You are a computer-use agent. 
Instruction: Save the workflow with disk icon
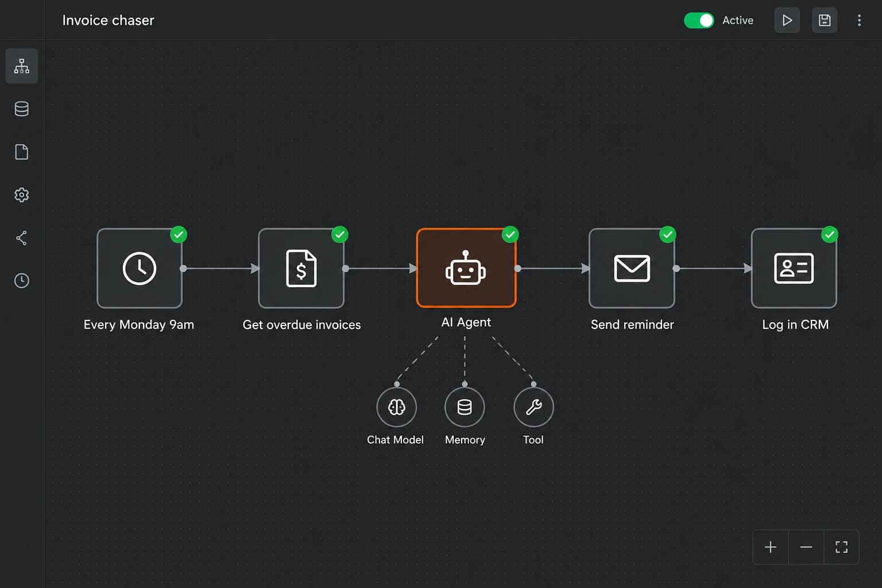[x=825, y=20]
